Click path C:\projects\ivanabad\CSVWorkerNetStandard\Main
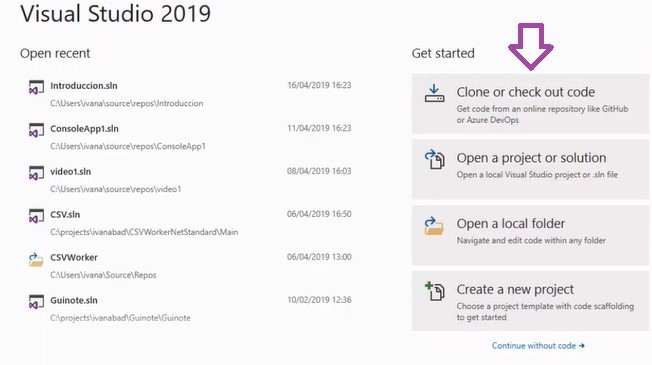 144,232
